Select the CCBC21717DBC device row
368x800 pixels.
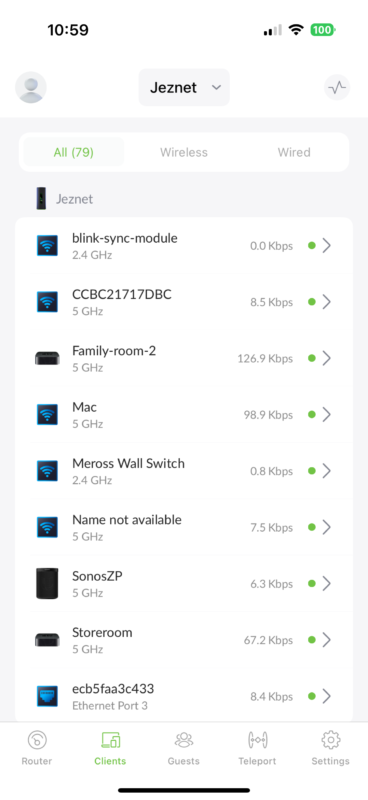[184, 302]
